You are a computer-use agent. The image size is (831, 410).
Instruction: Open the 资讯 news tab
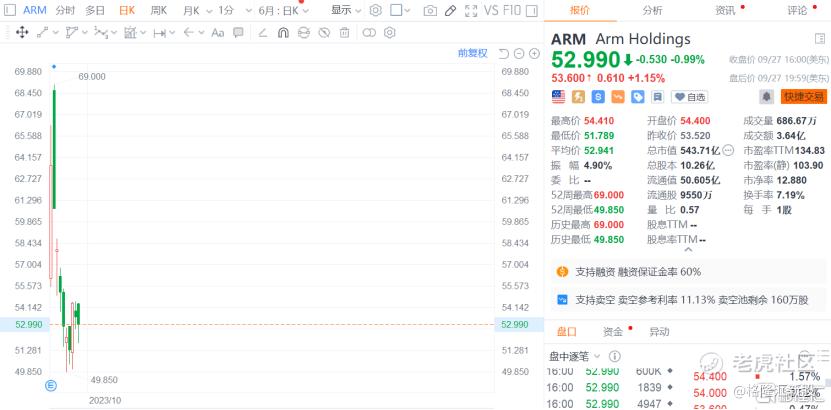pyautogui.click(x=724, y=10)
